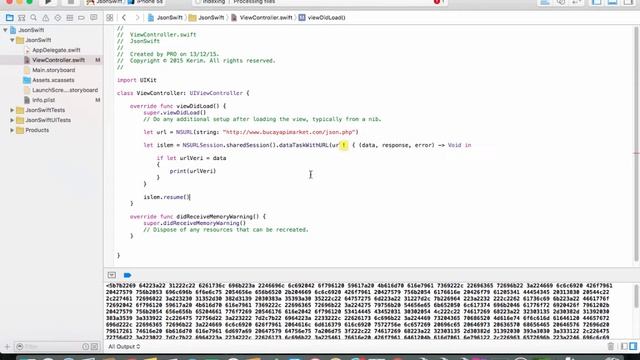The height and width of the screenshot is (360, 640).
Task: Open the Issue navigator warning triangle icon
Action: pos(46,18)
